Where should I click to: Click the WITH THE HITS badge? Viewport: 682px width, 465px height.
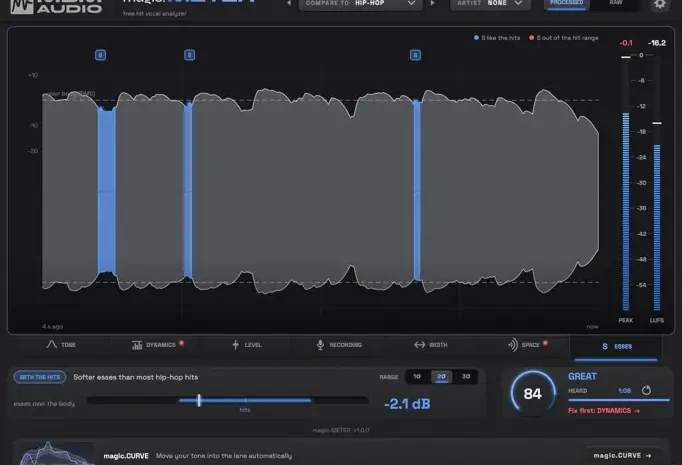point(40,377)
